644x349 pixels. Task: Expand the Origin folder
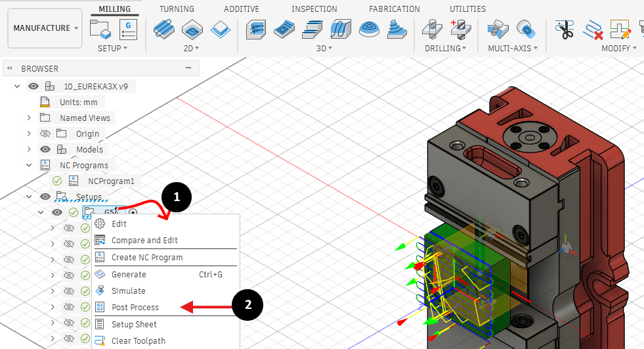pos(29,133)
